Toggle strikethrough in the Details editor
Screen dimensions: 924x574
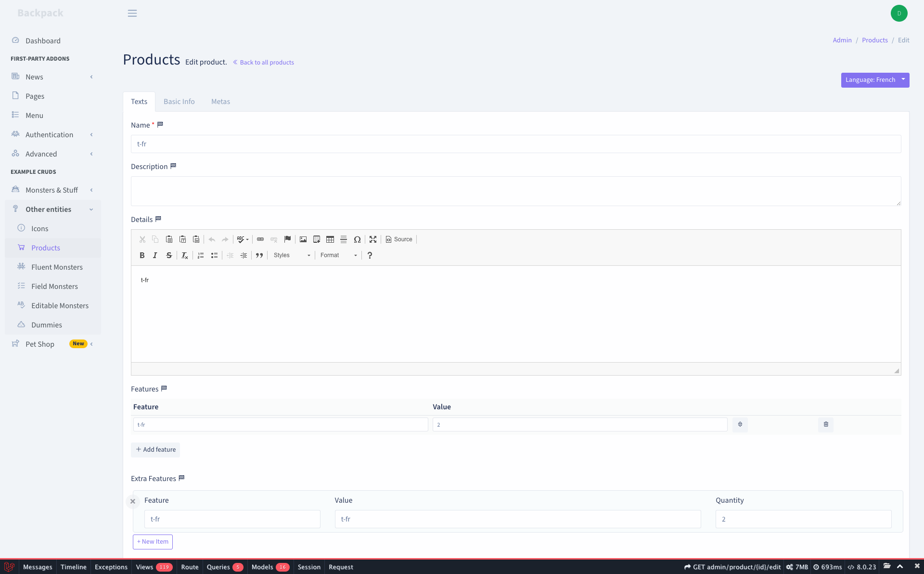coord(169,255)
